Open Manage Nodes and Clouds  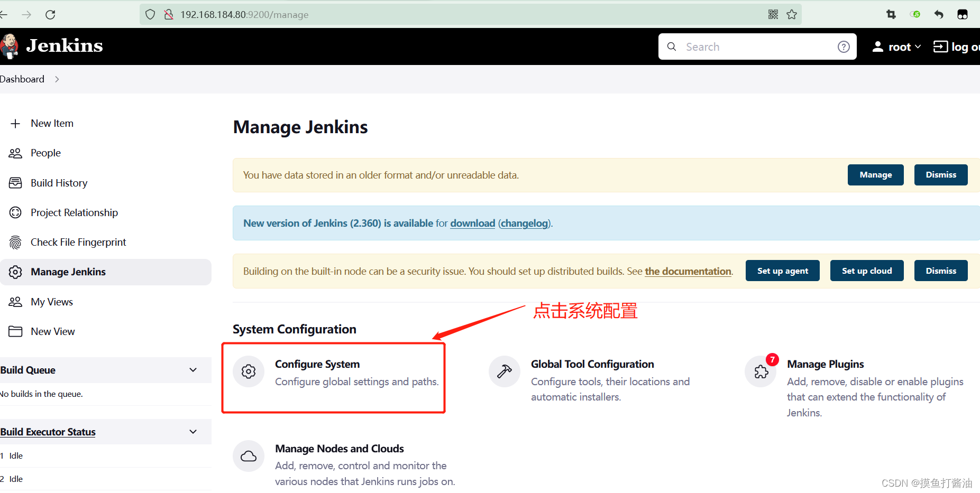point(340,449)
